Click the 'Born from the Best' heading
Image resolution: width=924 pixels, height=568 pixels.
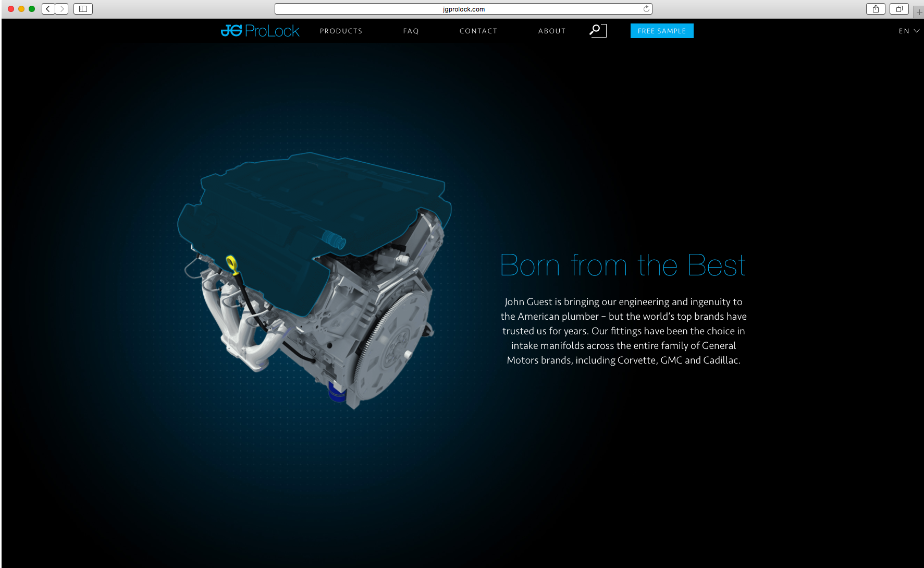[623, 265]
